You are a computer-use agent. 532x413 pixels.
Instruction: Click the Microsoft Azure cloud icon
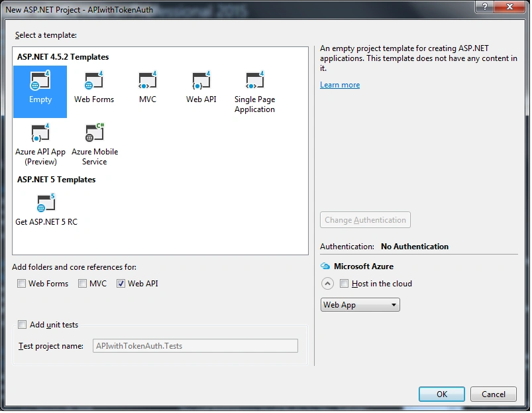(325, 266)
